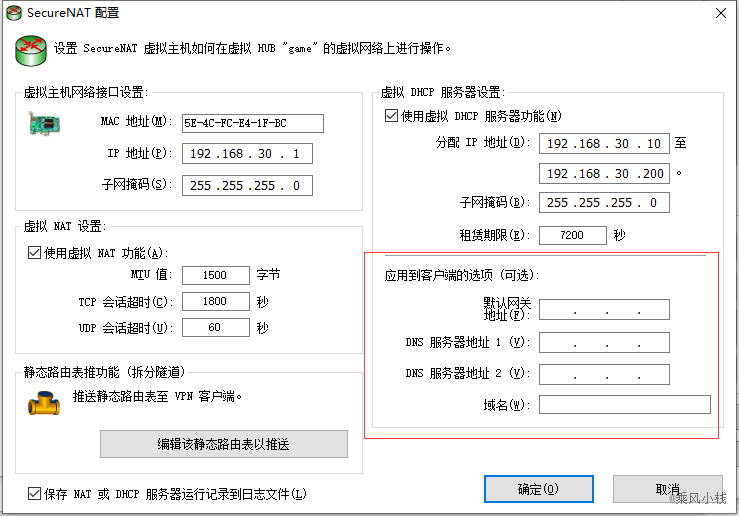Click the domain name (域名) field
739x516 pixels.
(x=625, y=405)
